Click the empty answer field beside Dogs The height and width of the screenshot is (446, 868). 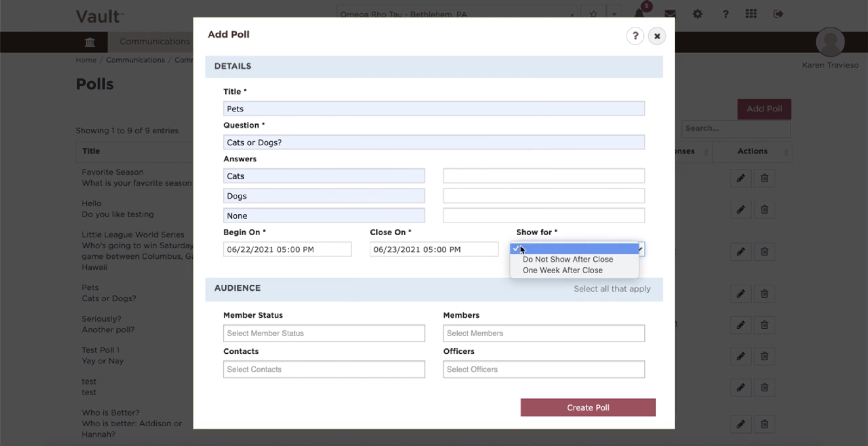[544, 195]
